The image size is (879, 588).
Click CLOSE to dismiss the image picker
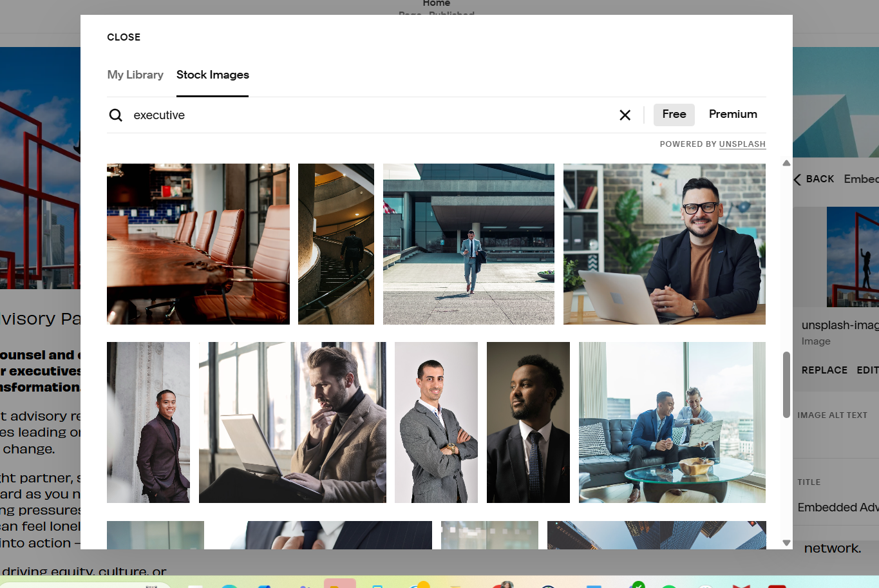124,37
